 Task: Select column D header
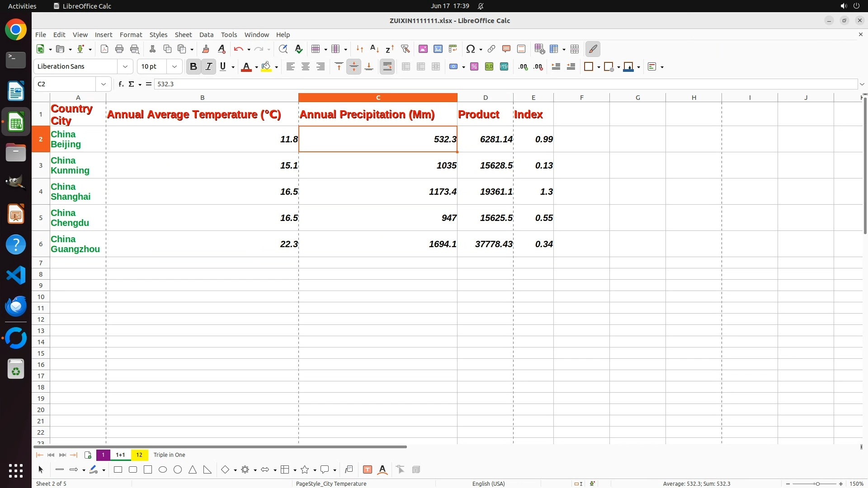[485, 98]
